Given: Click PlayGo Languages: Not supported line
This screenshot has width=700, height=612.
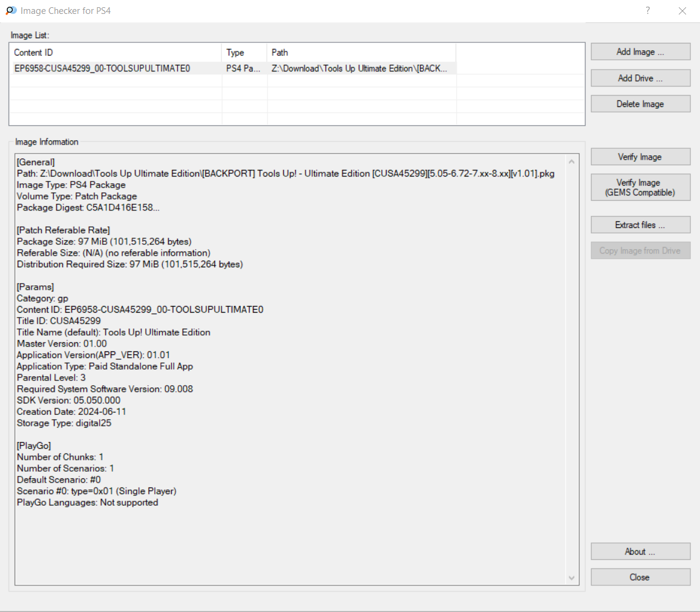Looking at the screenshot, I should click(x=88, y=503).
